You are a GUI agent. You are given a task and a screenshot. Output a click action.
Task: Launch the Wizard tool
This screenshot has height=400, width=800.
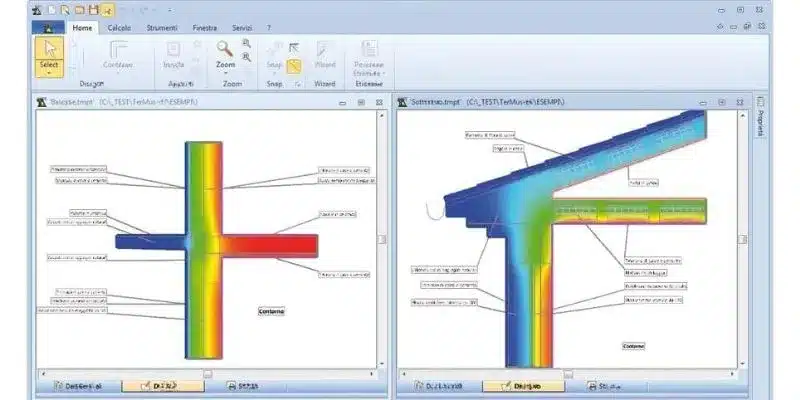pyautogui.click(x=324, y=55)
